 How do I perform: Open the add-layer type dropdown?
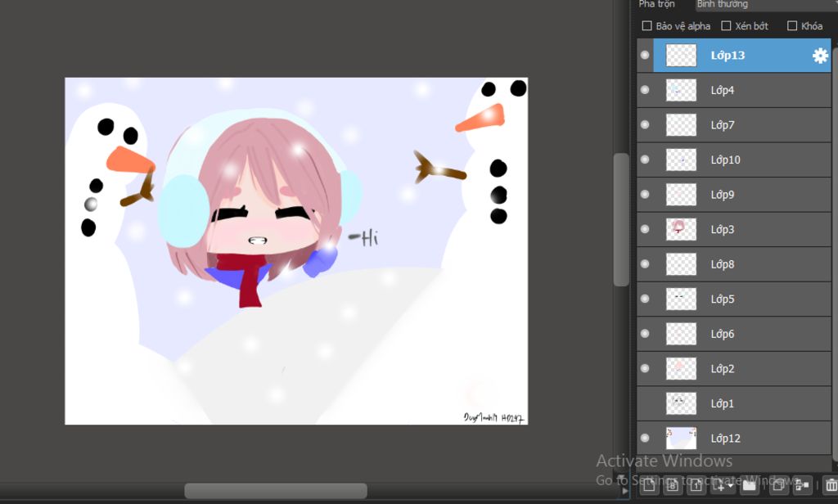(723, 485)
